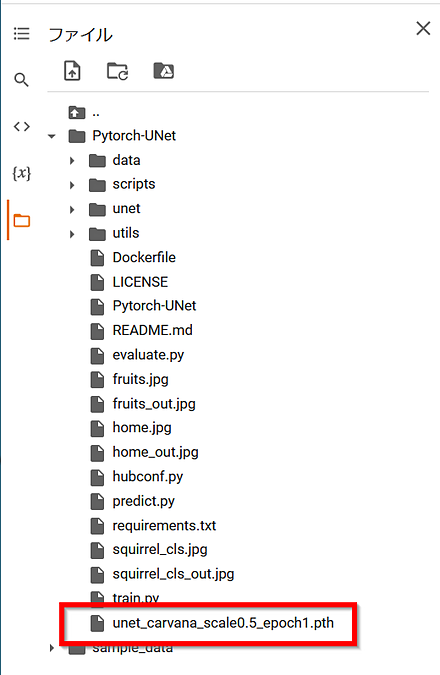Expand the scripts folder

click(x=72, y=185)
